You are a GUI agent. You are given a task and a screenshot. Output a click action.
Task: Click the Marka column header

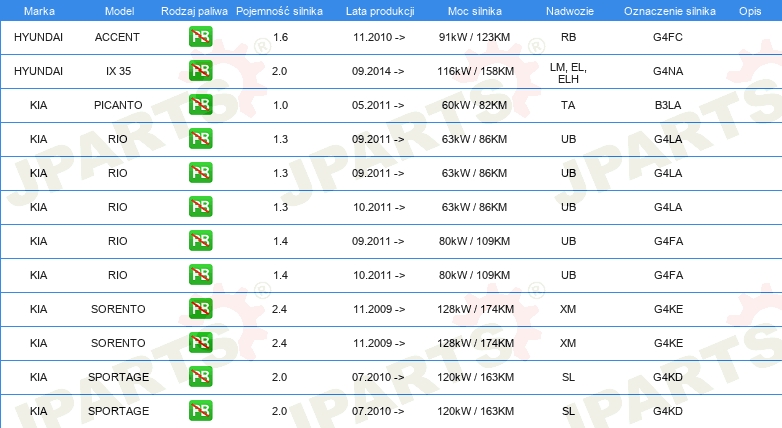39,11
